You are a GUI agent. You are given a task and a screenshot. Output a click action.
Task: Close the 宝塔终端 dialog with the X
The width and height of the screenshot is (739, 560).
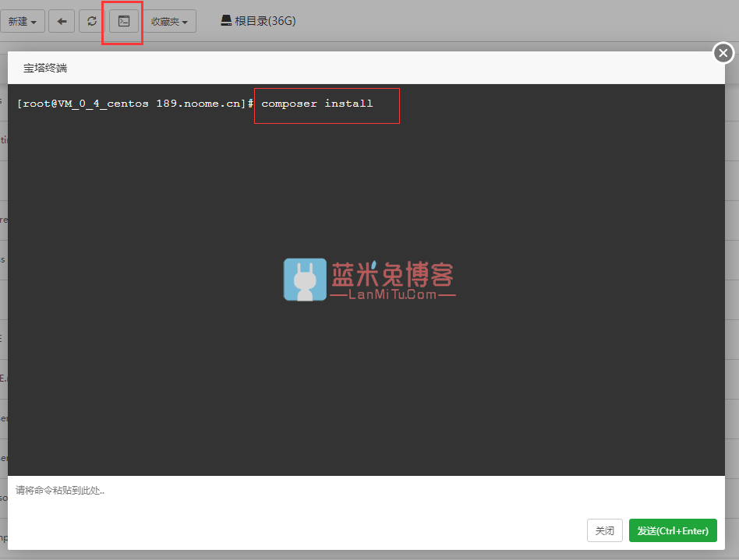click(x=723, y=53)
